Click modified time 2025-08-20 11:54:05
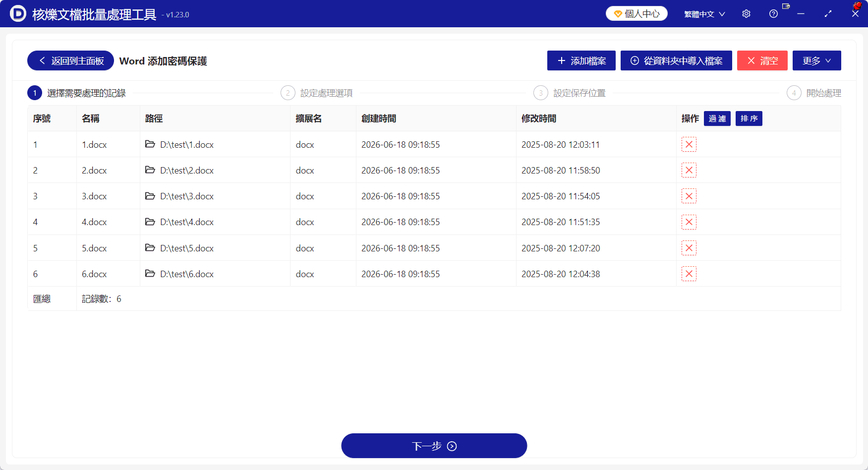 [x=561, y=196]
